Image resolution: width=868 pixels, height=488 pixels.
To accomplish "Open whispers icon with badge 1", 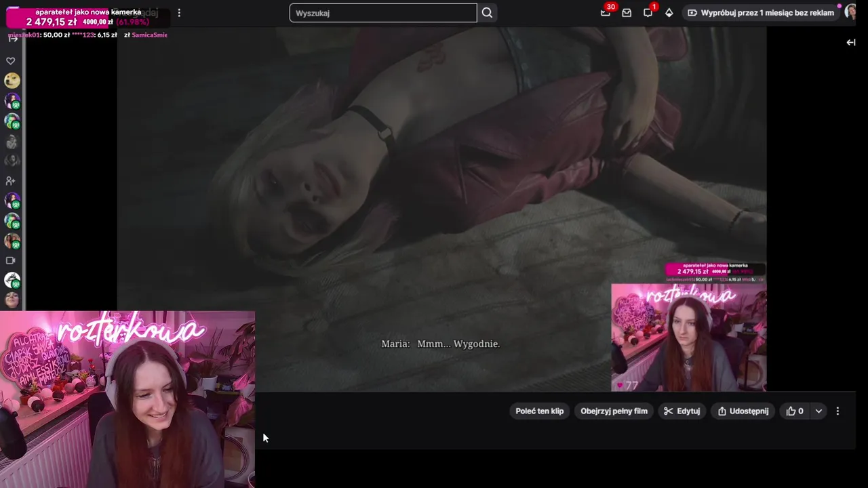I will (648, 12).
